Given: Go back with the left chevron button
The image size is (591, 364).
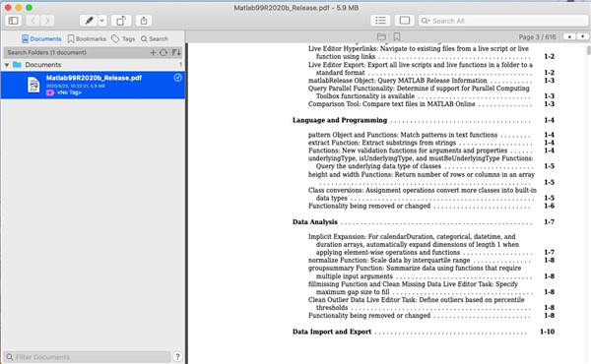Looking at the screenshot, I should (33, 21).
